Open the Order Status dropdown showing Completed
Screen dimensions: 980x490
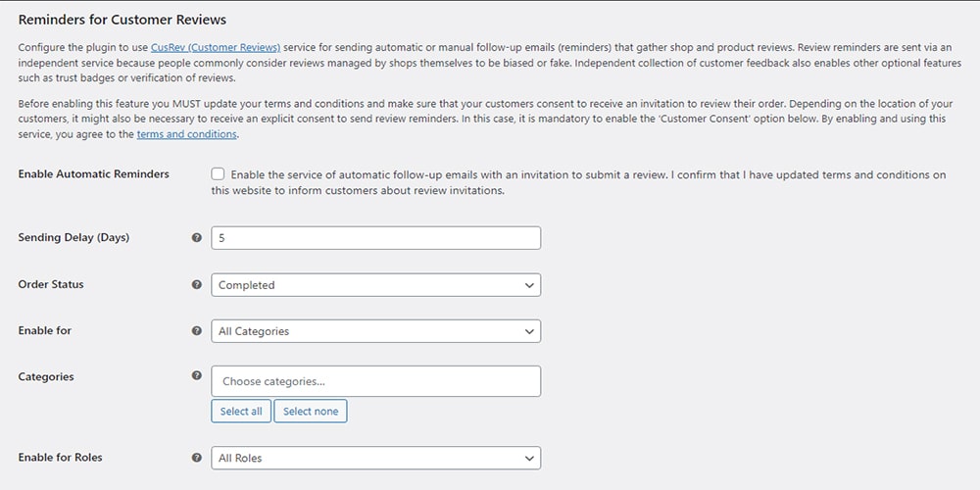click(x=375, y=285)
